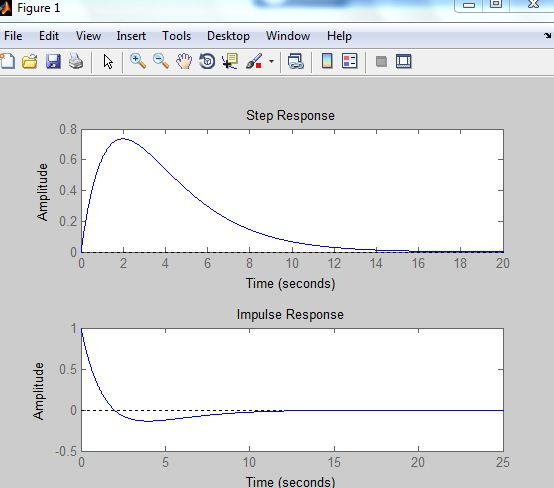Open the View menu
The height and width of the screenshot is (488, 554).
pyautogui.click(x=88, y=36)
